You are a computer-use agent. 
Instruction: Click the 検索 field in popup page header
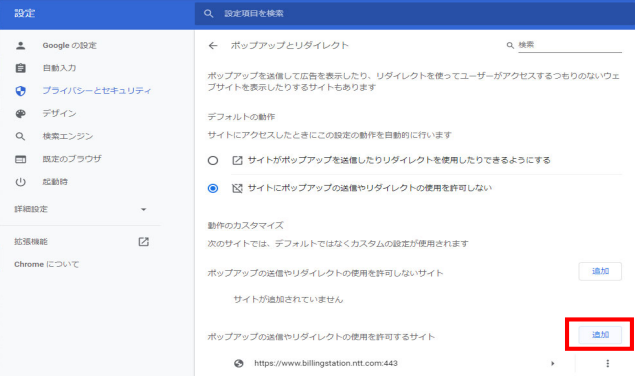[x=570, y=45]
